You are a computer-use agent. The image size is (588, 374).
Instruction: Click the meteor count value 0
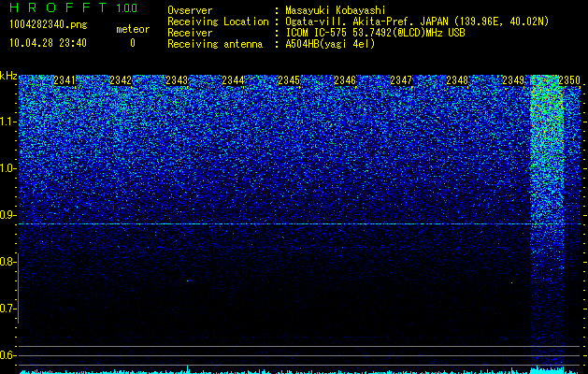click(x=133, y=43)
